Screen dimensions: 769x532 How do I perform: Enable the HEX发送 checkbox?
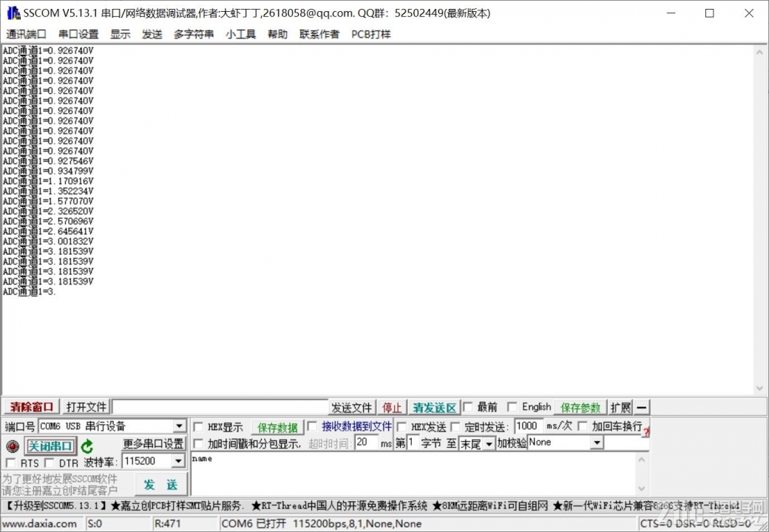click(402, 427)
